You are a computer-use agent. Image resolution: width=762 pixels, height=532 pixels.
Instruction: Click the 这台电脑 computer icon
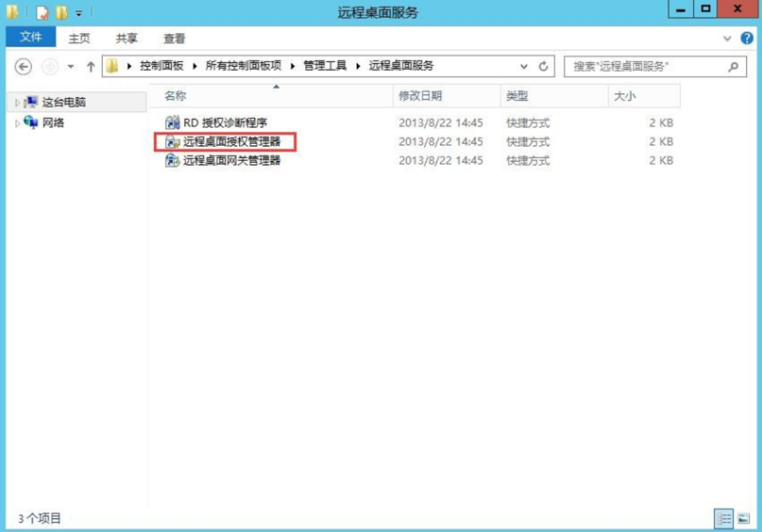31,102
